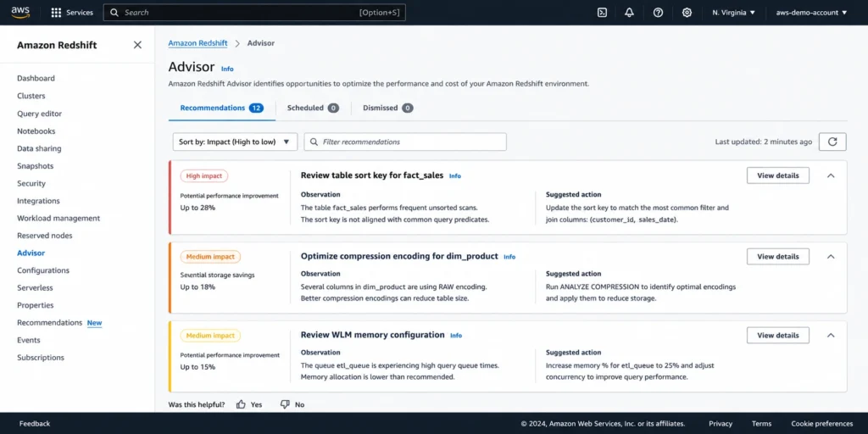
Task: Click the Filter recommendations field
Action: click(405, 142)
